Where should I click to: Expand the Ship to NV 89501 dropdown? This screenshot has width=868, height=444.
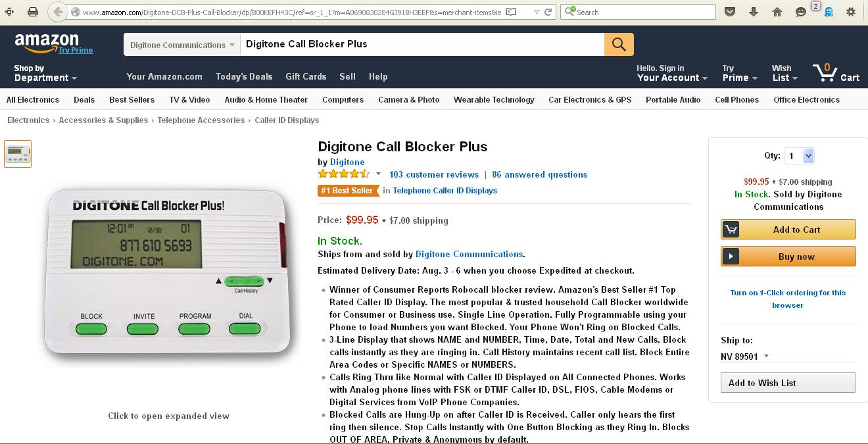pyautogui.click(x=745, y=357)
